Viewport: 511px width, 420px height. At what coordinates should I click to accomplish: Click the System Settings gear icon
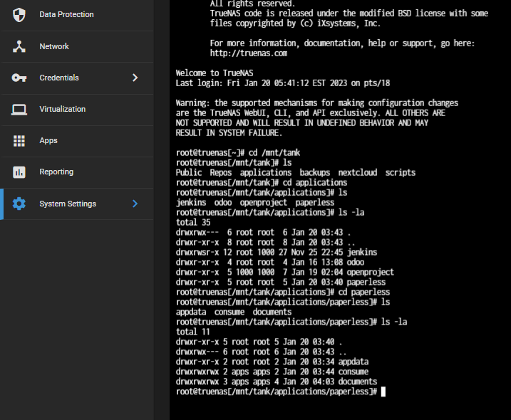click(x=19, y=204)
